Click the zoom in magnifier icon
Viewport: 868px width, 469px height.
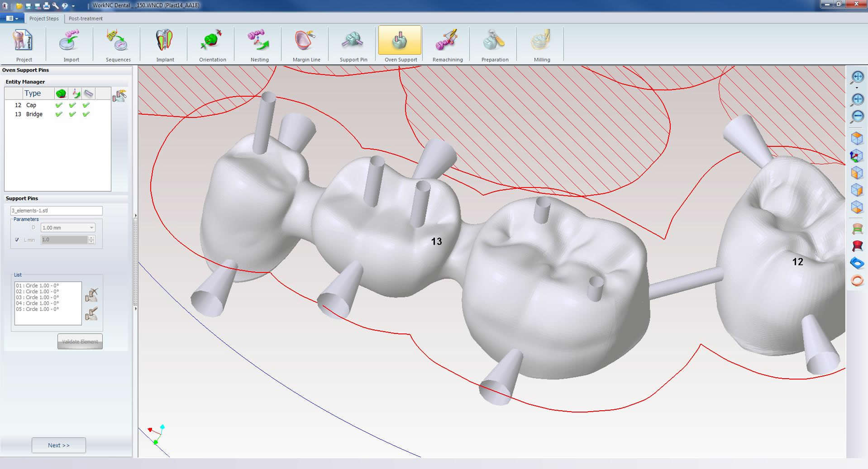click(x=857, y=99)
